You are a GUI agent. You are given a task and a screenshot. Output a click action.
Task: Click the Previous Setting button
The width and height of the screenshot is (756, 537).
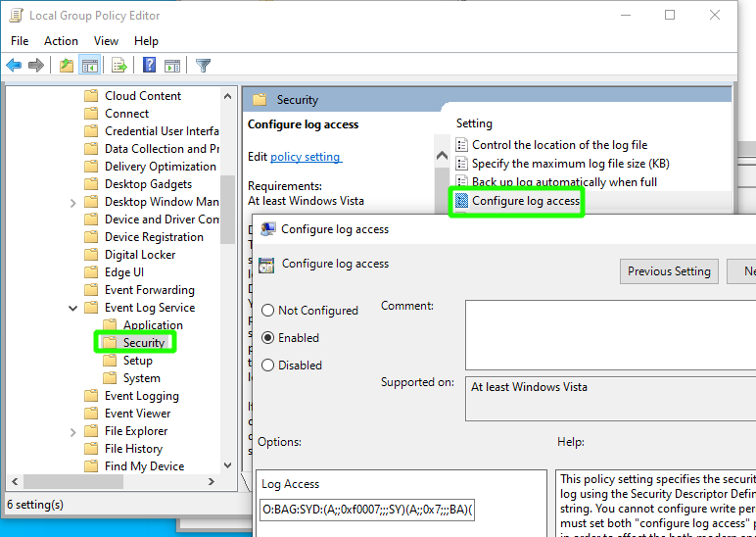click(669, 271)
